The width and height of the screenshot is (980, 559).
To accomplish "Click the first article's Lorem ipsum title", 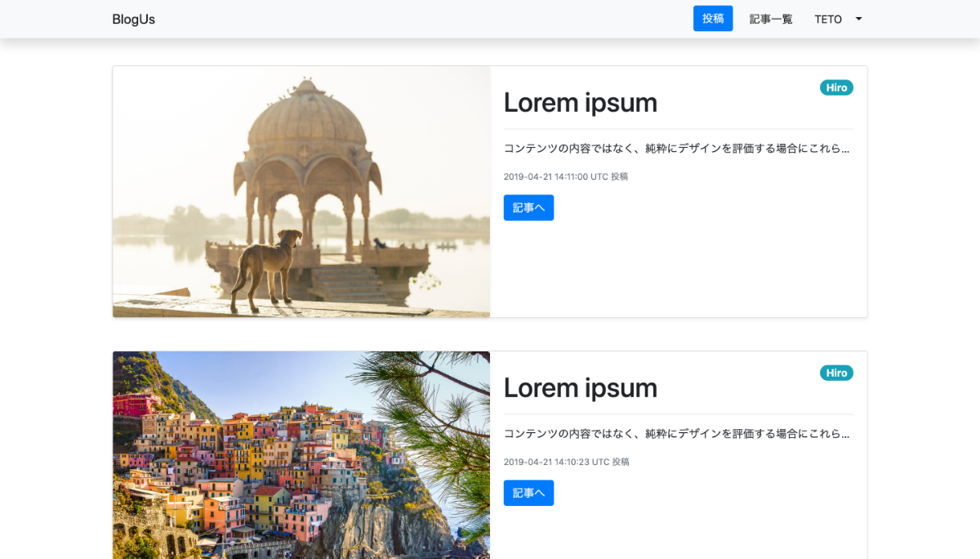I will tap(580, 103).
